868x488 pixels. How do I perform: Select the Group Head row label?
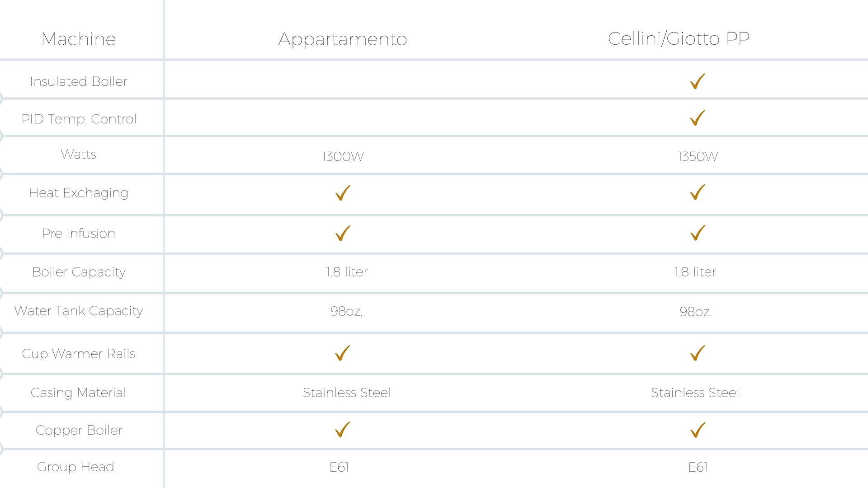click(75, 467)
